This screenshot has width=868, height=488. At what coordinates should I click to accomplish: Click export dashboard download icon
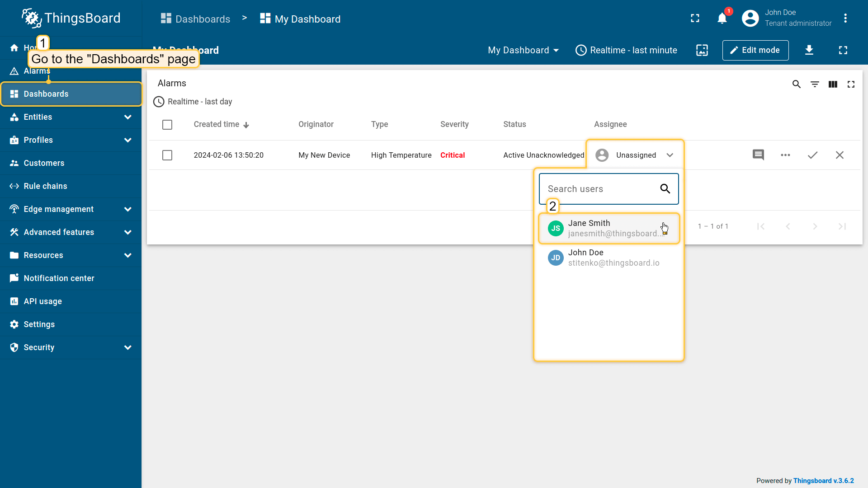[x=809, y=50]
